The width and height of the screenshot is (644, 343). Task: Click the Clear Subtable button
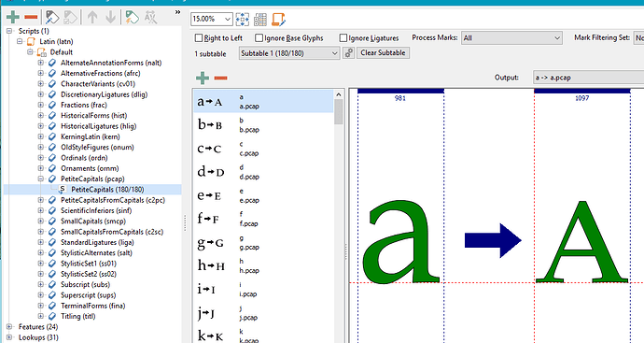[383, 52]
